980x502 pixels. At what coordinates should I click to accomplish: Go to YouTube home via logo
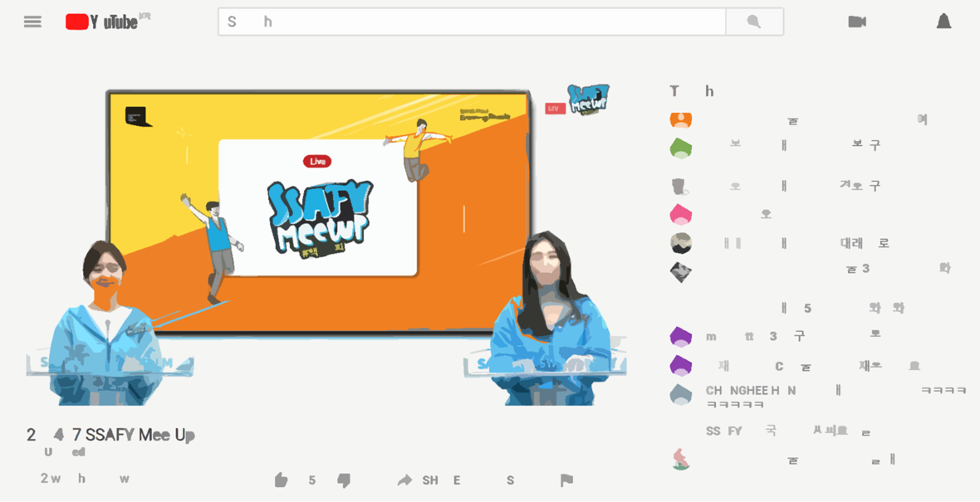[x=107, y=22]
